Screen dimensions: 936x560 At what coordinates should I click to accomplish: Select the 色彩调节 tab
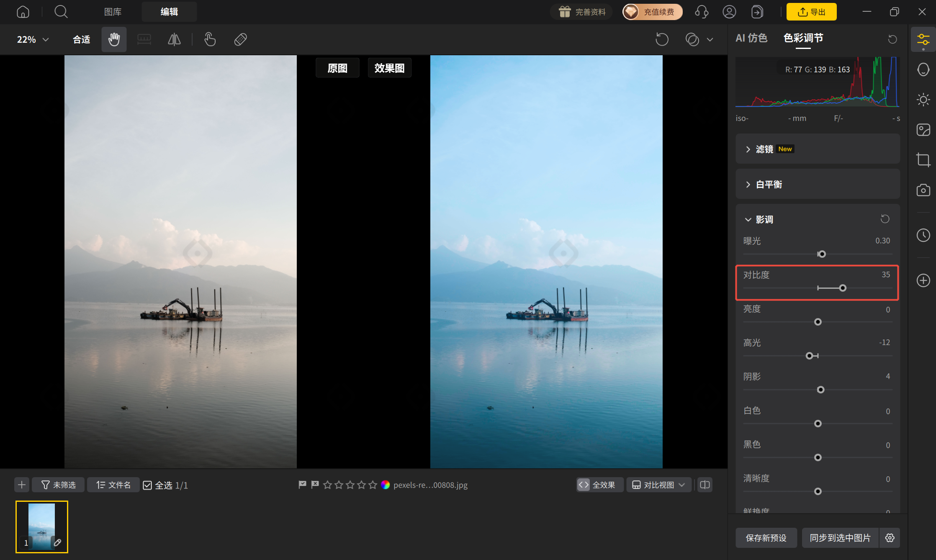tap(803, 38)
